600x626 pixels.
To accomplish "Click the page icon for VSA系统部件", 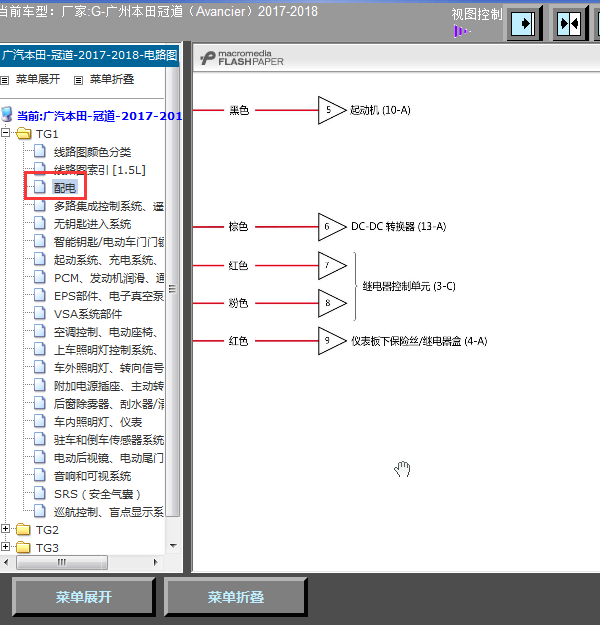I will click(x=40, y=313).
